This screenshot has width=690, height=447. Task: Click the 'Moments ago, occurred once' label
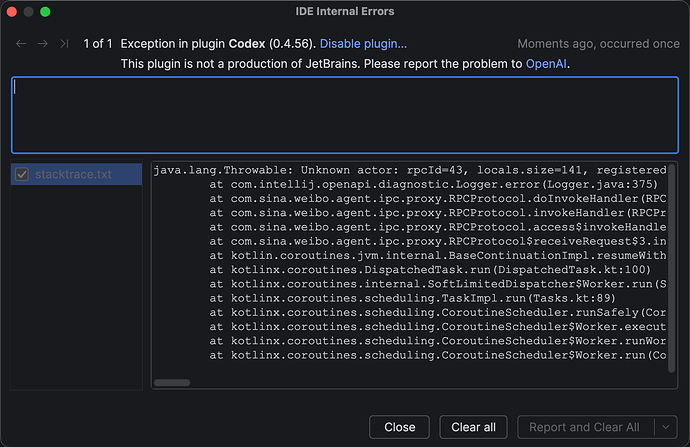598,44
